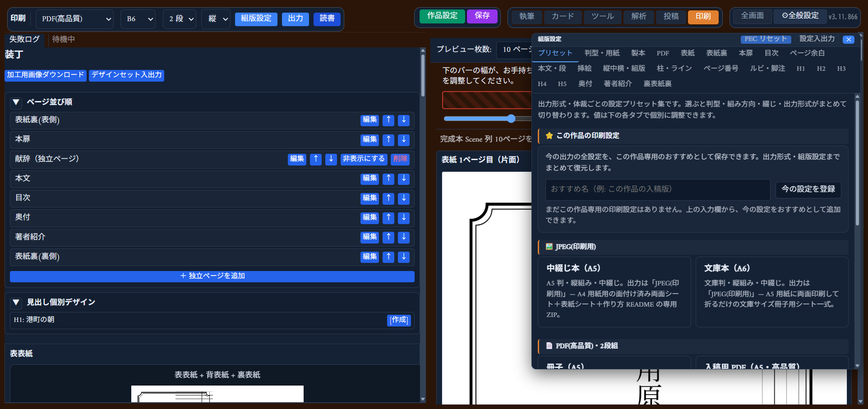Click 今の設定を登録 button
This screenshot has width=868, height=409.
[808, 189]
